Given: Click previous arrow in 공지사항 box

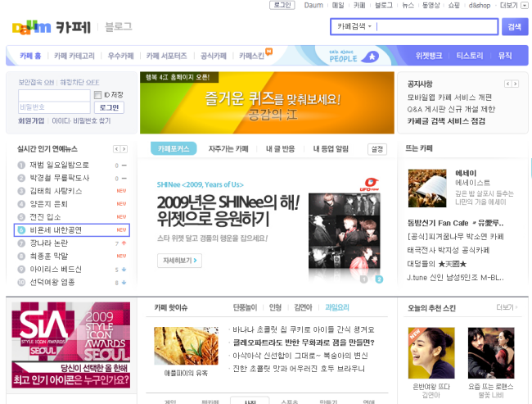Looking at the screenshot, I should [508, 84].
